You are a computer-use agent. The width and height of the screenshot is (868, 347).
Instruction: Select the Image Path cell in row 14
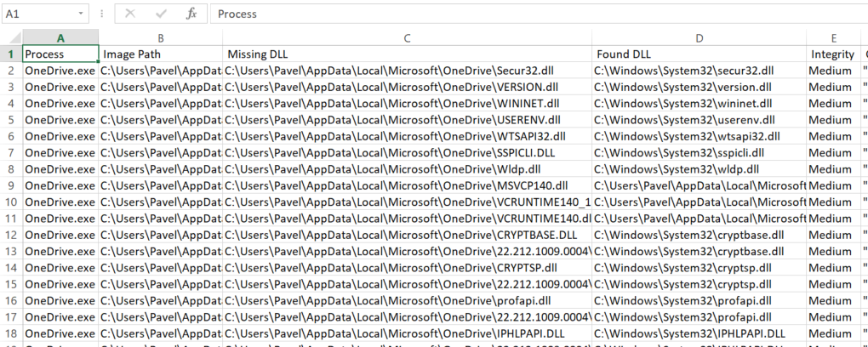click(x=161, y=268)
